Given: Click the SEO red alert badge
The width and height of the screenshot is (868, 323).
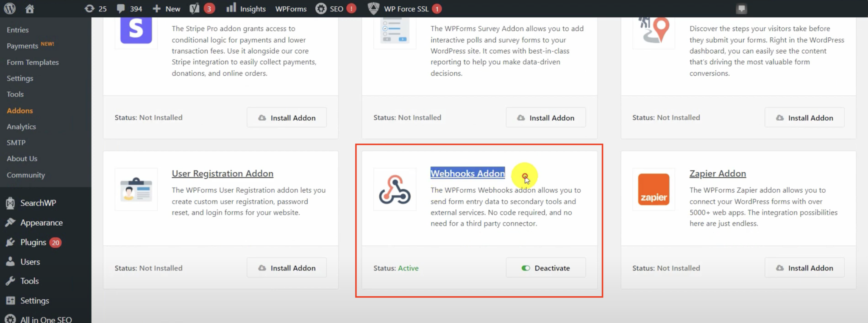Looking at the screenshot, I should pyautogui.click(x=351, y=8).
